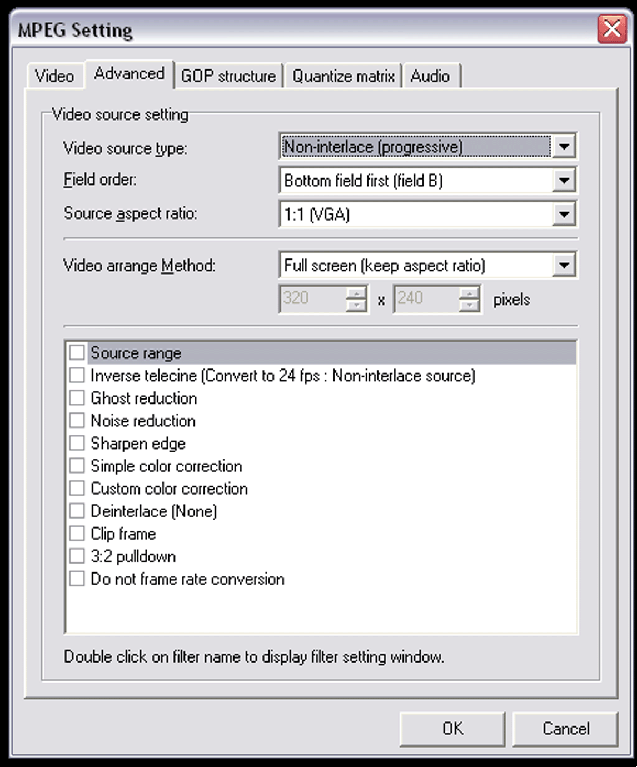Expand the Source aspect ratio dropdown arrow
This screenshot has height=767, width=637.
pos(564,214)
